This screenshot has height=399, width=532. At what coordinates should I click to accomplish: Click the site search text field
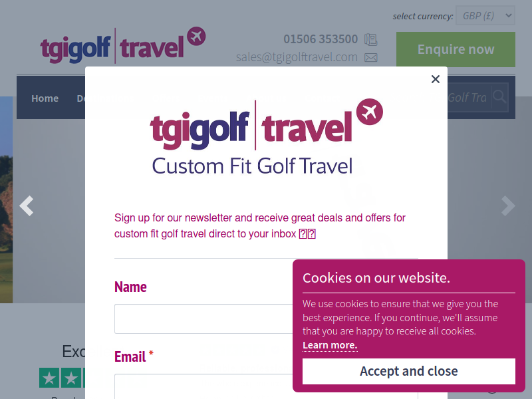point(469,97)
